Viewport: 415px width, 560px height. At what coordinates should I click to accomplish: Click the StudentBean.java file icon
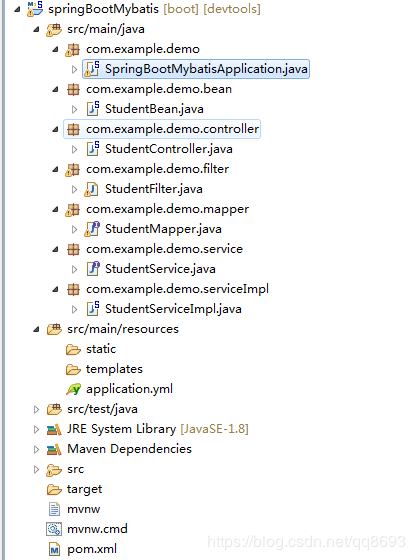point(93,109)
